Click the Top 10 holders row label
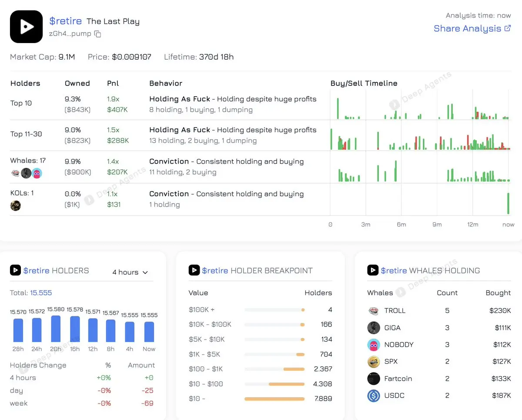Image resolution: width=522 pixels, height=420 pixels. [21, 103]
